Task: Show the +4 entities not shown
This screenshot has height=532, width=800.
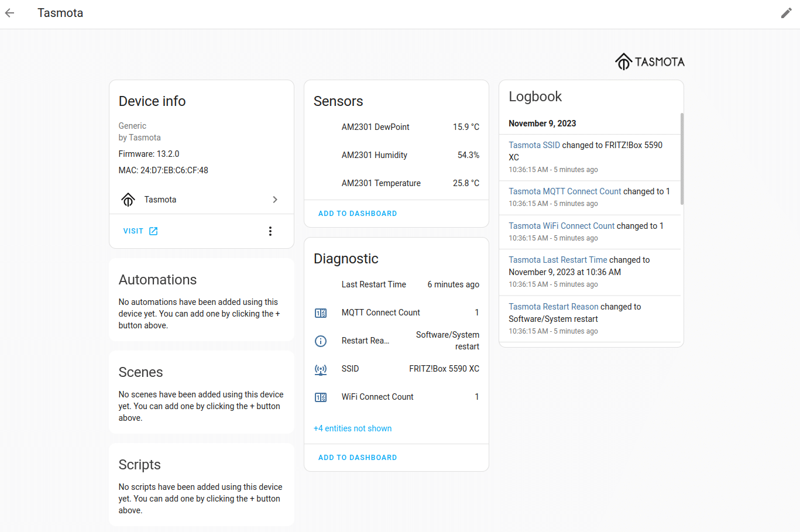Action: click(x=352, y=428)
